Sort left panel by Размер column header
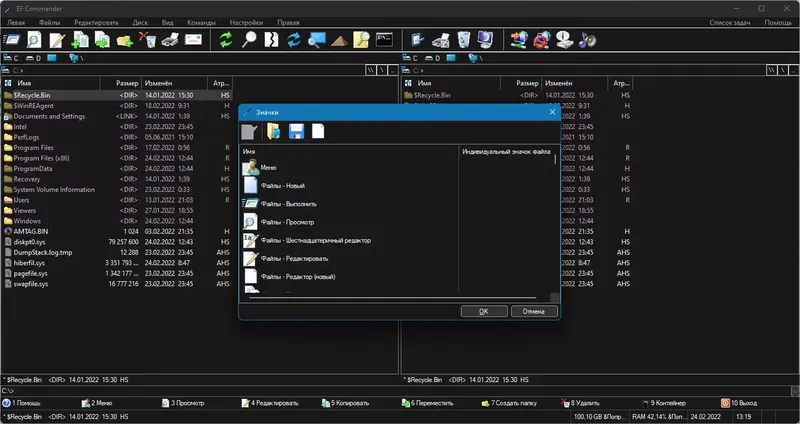 click(120, 83)
